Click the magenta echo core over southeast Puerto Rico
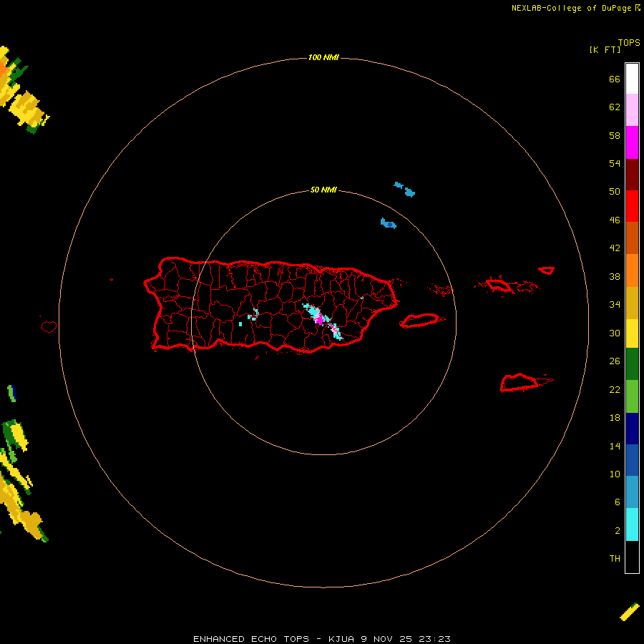Screen dimensions: 644x644 [x=318, y=319]
